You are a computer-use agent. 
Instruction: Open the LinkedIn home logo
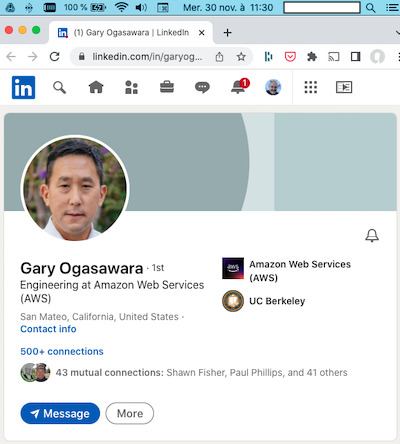pos(23,87)
